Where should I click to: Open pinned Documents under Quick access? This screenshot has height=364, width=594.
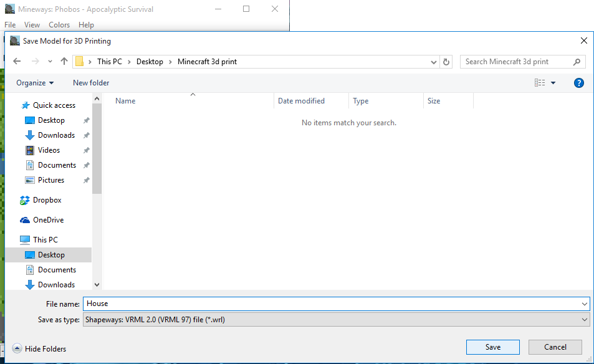(x=57, y=165)
